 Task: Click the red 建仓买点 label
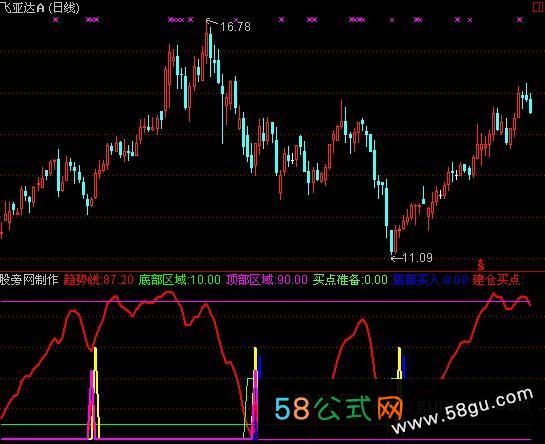click(497, 280)
